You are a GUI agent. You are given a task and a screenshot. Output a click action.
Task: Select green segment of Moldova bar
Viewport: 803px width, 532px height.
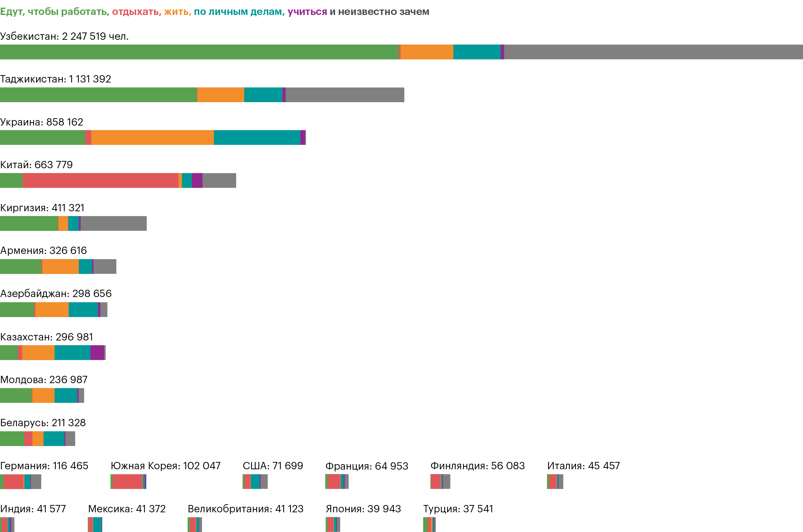tap(16, 396)
